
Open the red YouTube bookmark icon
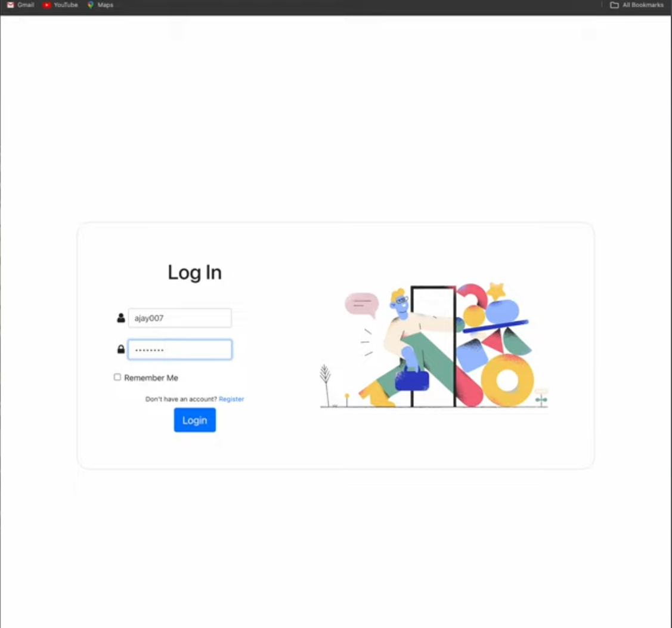[x=47, y=5]
